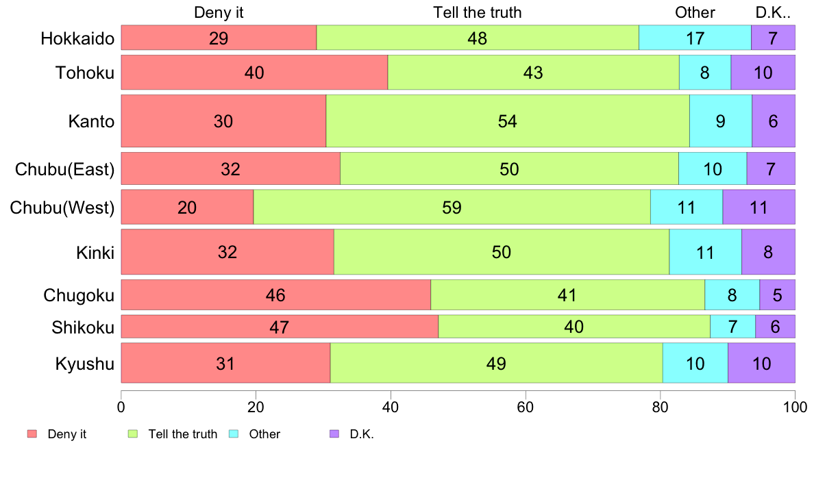Click Tohoku's red segment labeled 40

coord(254,72)
